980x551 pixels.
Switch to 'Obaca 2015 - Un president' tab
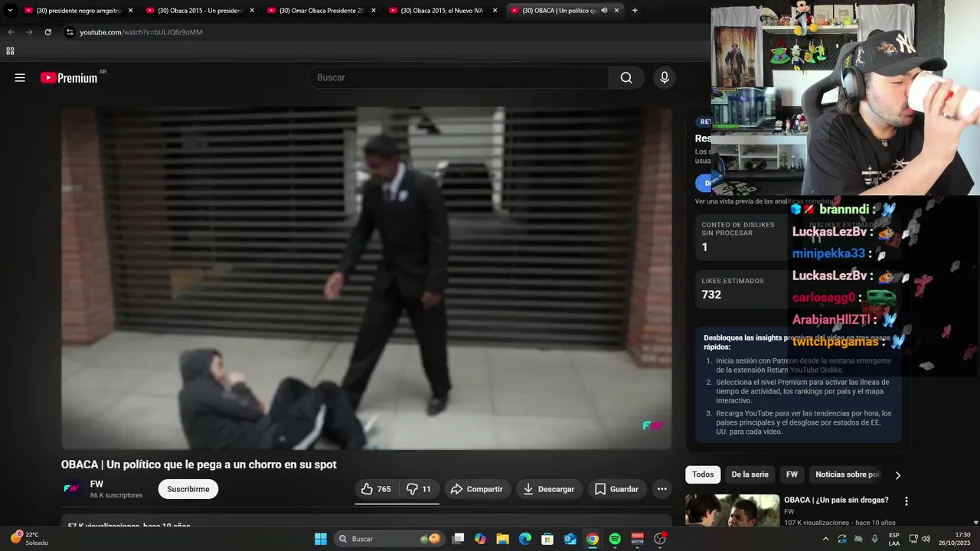(200, 11)
